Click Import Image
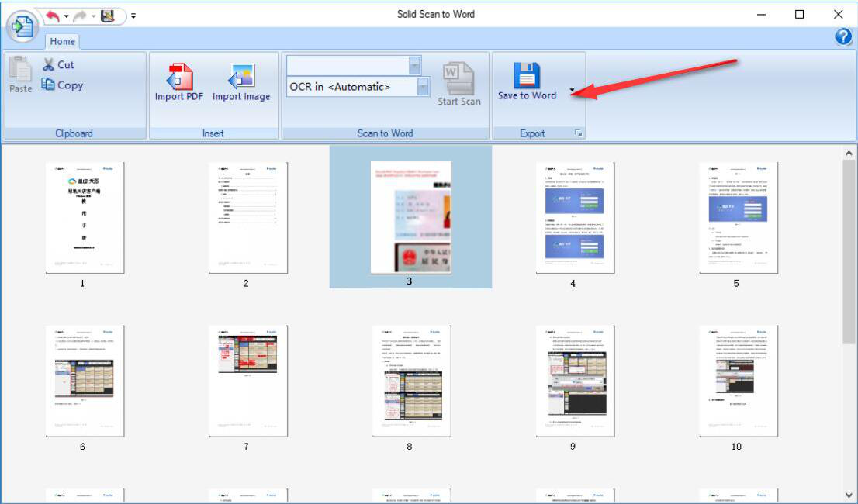858x504 pixels. 241,82
